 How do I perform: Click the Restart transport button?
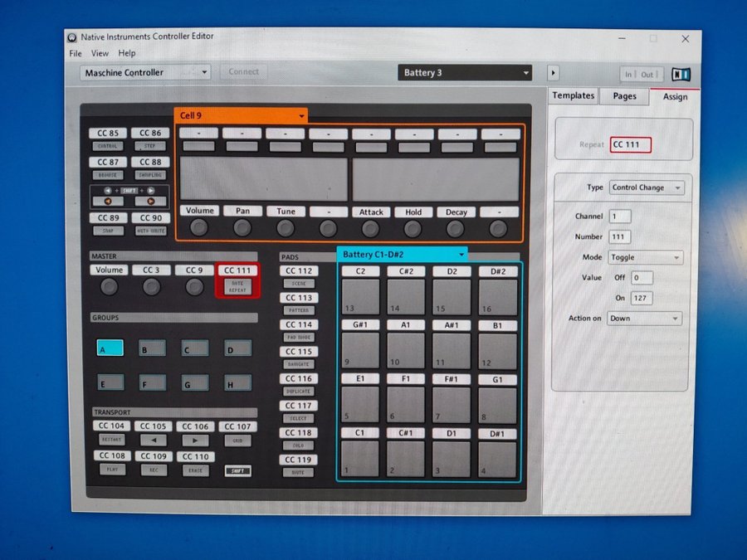click(x=111, y=440)
